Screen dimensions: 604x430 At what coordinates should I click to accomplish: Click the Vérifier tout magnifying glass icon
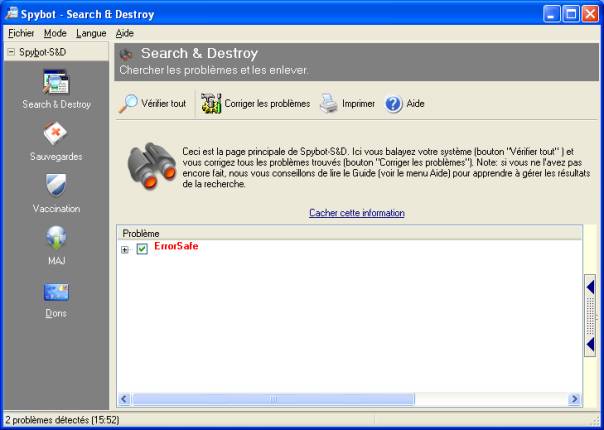coord(128,103)
